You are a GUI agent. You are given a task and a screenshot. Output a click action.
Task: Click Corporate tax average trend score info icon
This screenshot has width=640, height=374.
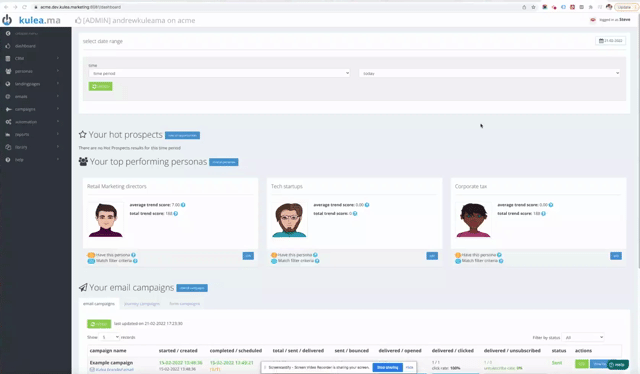(551, 205)
